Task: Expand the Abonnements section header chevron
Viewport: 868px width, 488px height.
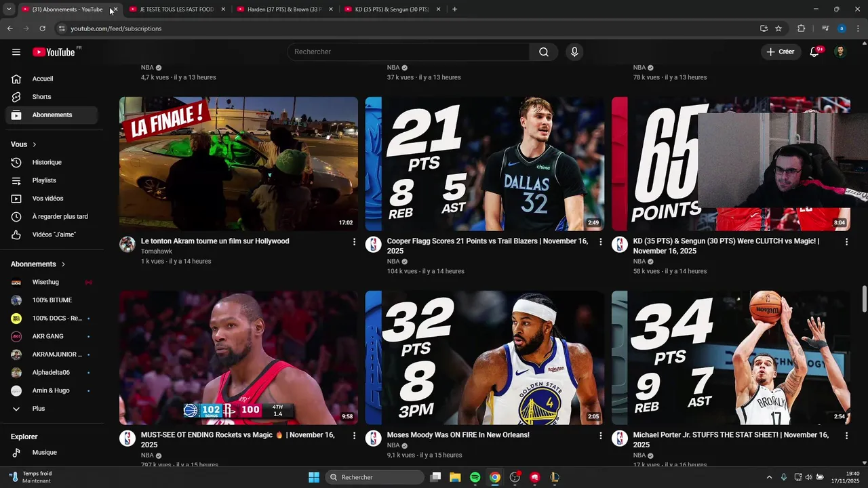Action: (x=64, y=264)
